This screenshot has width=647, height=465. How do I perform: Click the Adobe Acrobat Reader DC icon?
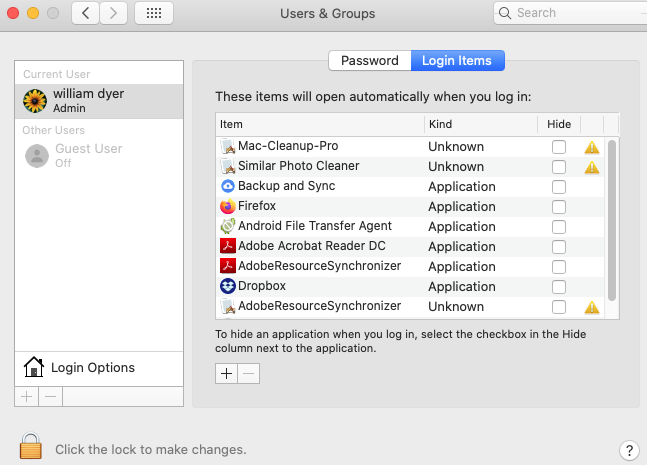228,246
